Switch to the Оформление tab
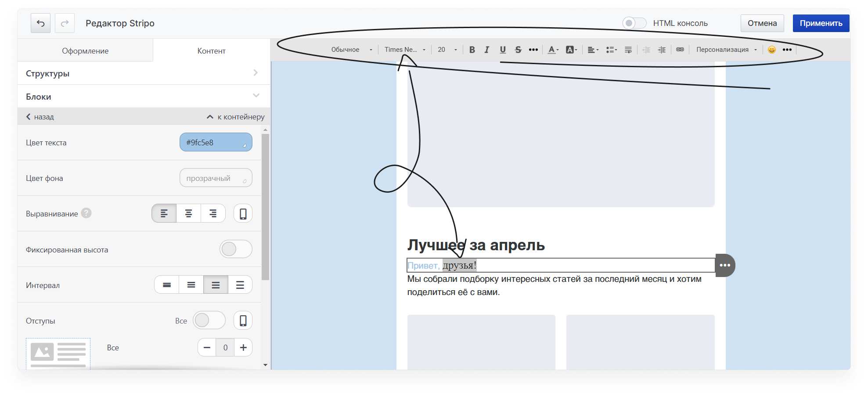The image size is (868, 396). (x=85, y=51)
